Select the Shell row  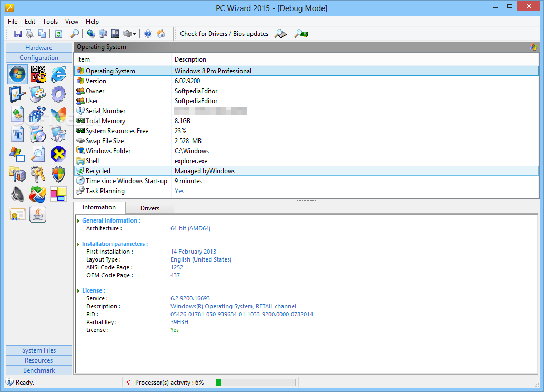coord(307,161)
